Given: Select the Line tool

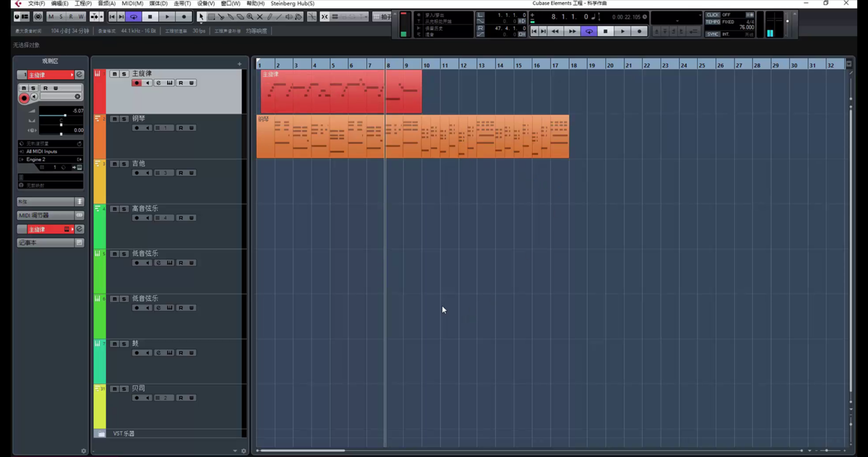Looking at the screenshot, I should pyautogui.click(x=279, y=17).
